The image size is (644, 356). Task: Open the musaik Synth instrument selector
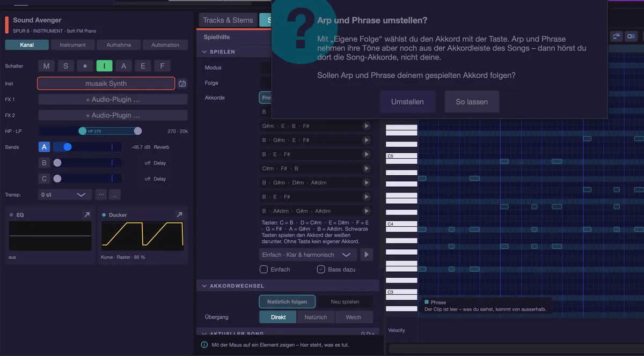106,84
